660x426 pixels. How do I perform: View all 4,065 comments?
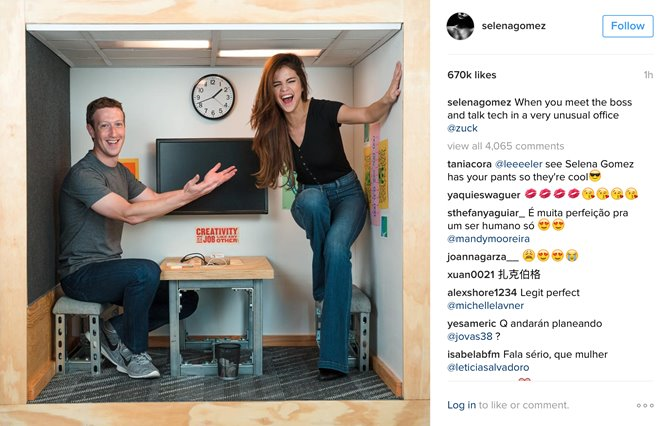click(506, 146)
